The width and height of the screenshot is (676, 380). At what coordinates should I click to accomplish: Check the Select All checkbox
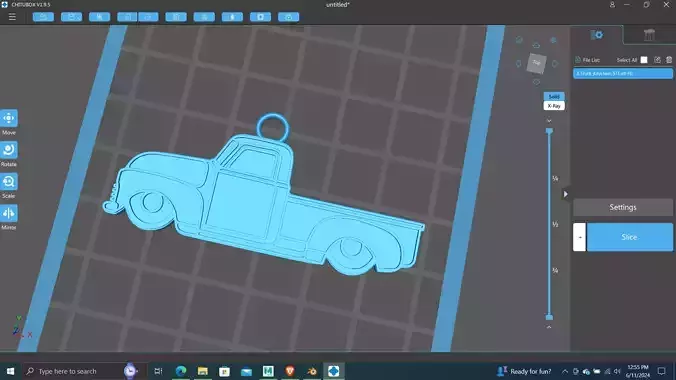(644, 60)
